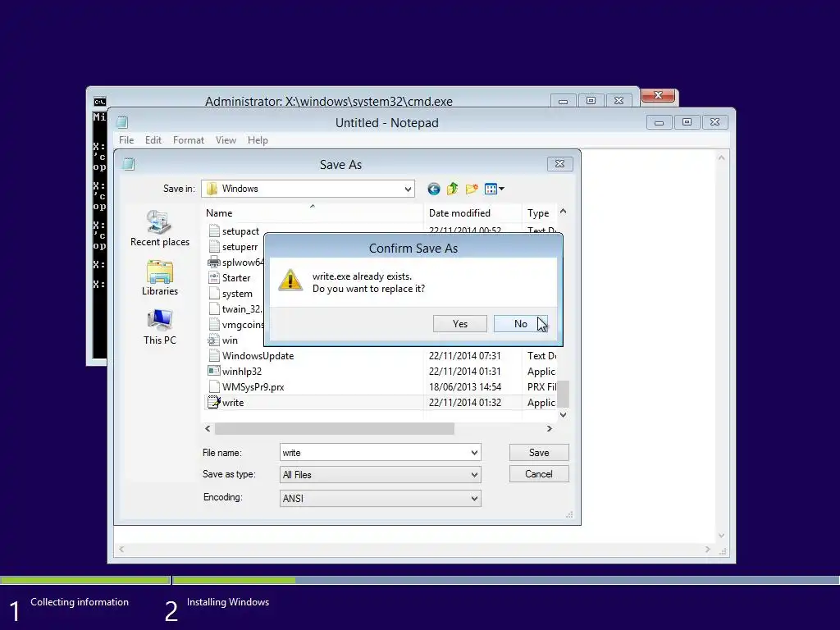Click file list horizontal scrollbar thumb
The width and height of the screenshot is (840, 630).
(335, 428)
